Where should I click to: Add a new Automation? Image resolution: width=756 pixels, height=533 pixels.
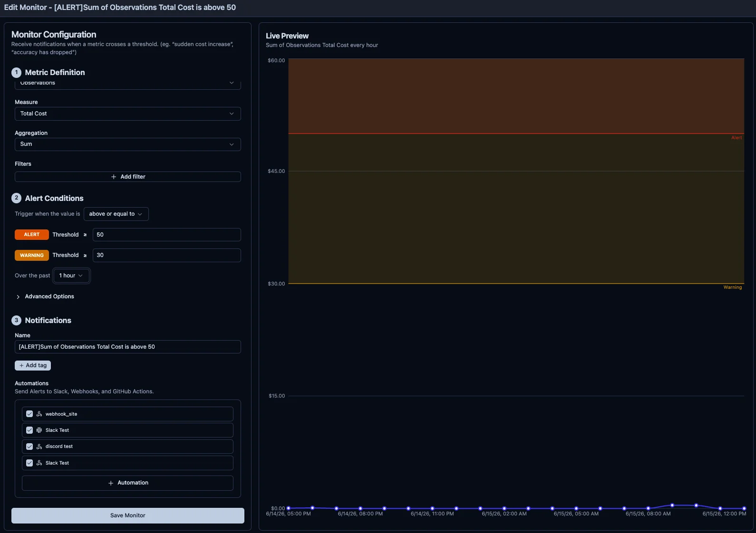click(x=127, y=483)
